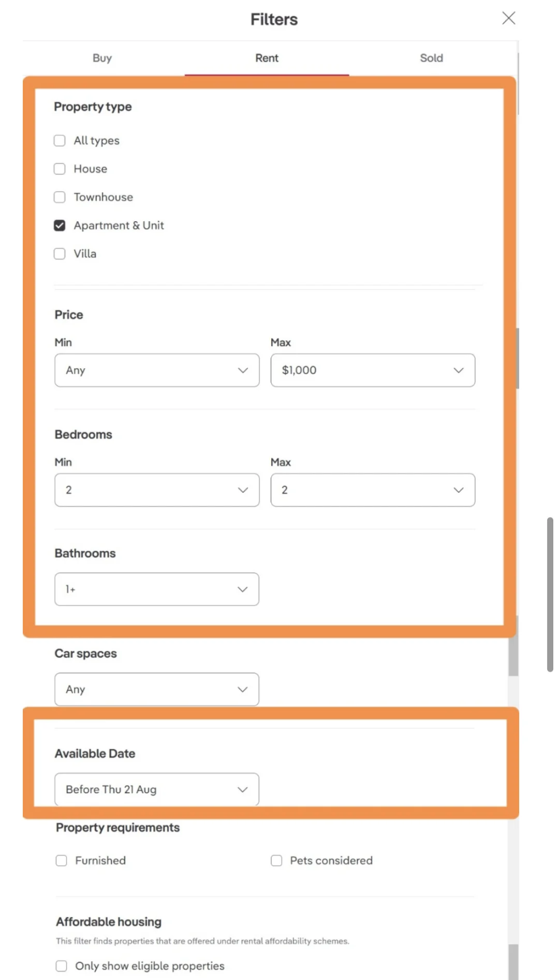Enable the Furnished requirement
This screenshot has height=980, width=559.
coord(62,861)
